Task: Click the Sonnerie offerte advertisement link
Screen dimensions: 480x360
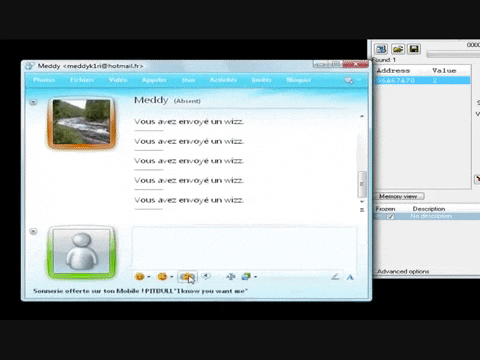Action: [140, 291]
